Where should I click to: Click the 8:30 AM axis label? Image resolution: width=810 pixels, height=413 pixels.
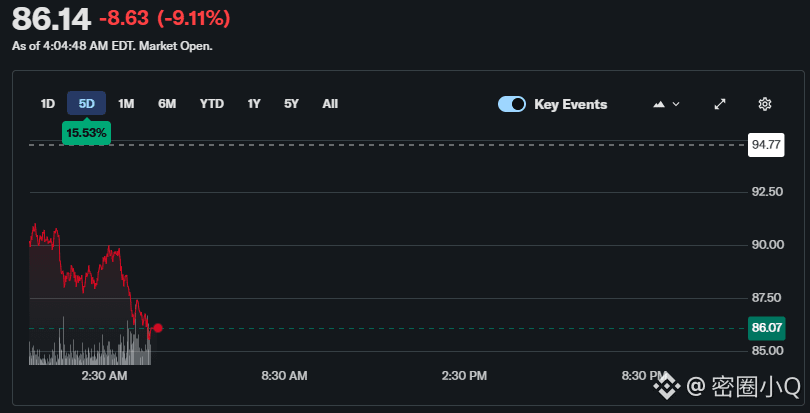click(284, 376)
